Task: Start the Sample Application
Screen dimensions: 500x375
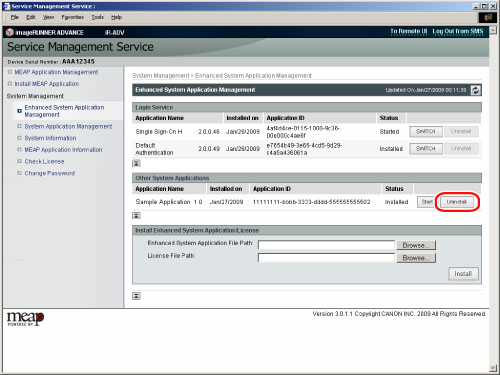Action: tap(427, 202)
